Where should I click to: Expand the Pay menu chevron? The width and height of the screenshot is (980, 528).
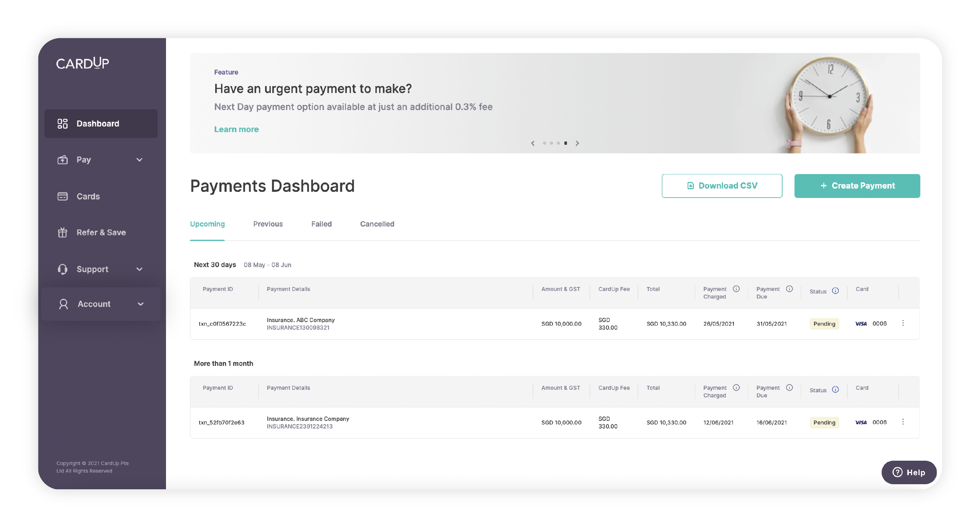(x=139, y=160)
